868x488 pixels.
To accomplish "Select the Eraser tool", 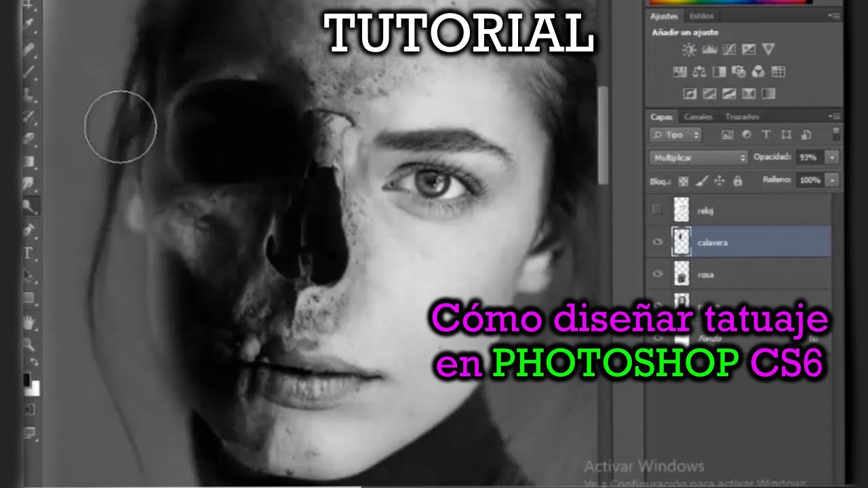I will pos(30,138).
